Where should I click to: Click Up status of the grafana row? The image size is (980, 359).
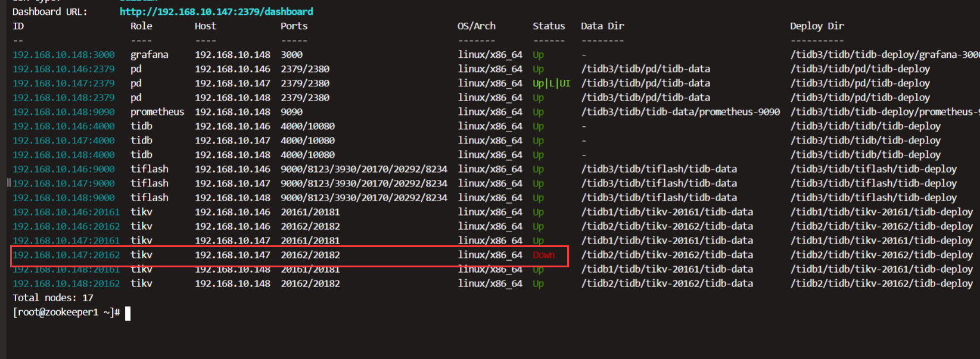(x=538, y=55)
